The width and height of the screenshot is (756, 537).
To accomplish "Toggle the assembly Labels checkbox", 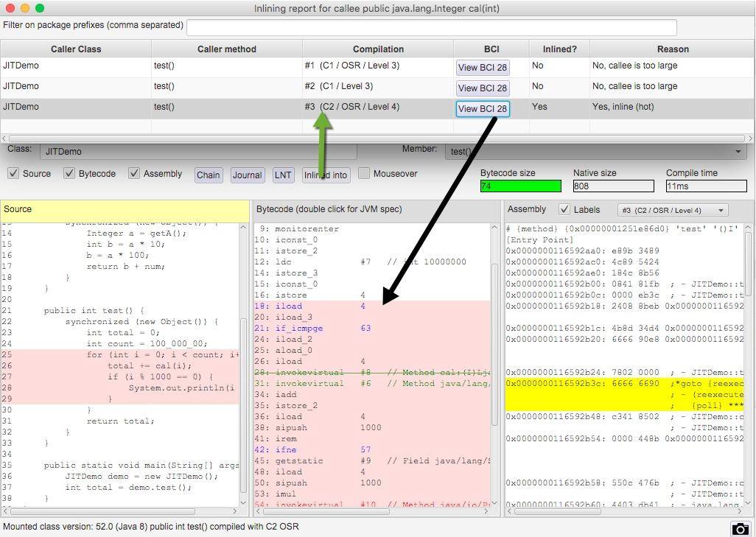I will tap(564, 209).
